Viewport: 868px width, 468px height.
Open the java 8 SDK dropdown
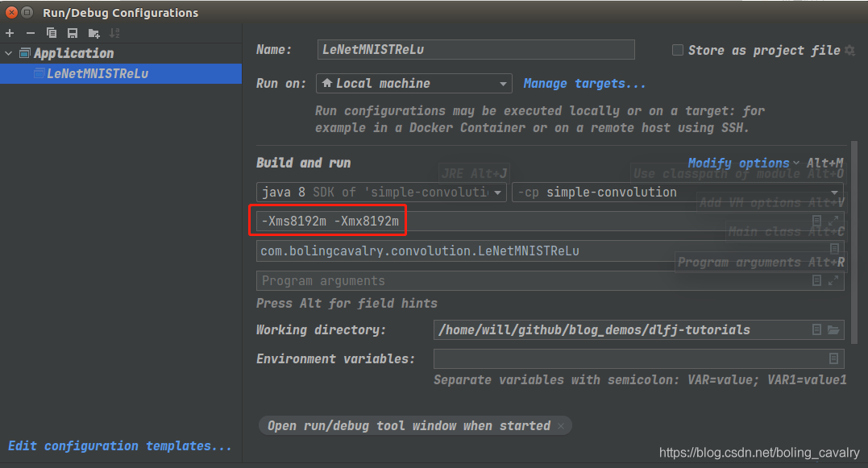click(381, 193)
